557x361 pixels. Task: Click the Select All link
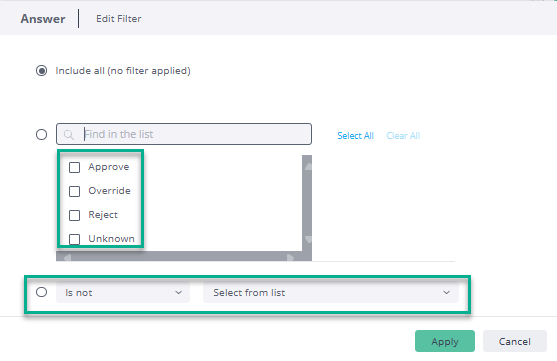(355, 136)
